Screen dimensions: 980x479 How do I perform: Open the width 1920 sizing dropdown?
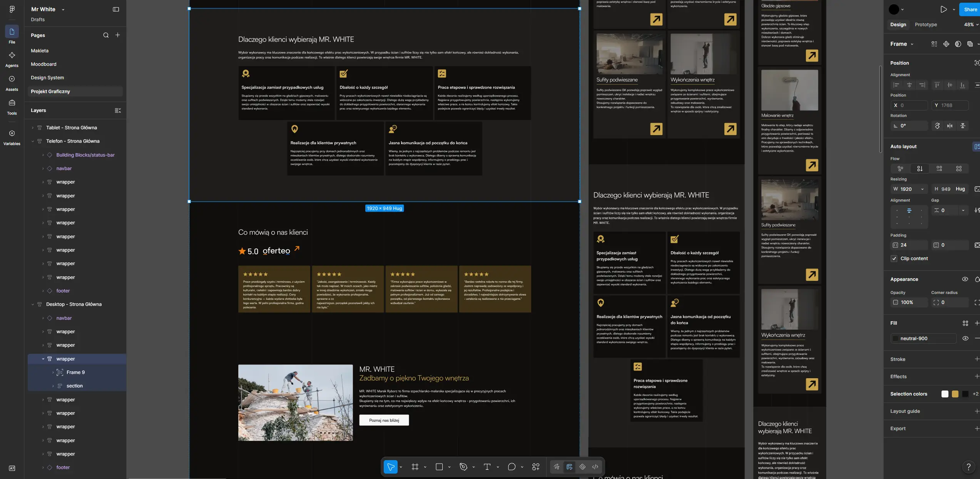[922, 189]
